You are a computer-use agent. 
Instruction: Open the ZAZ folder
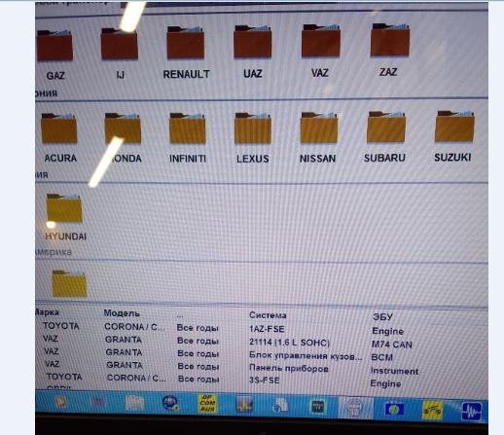coord(389,50)
